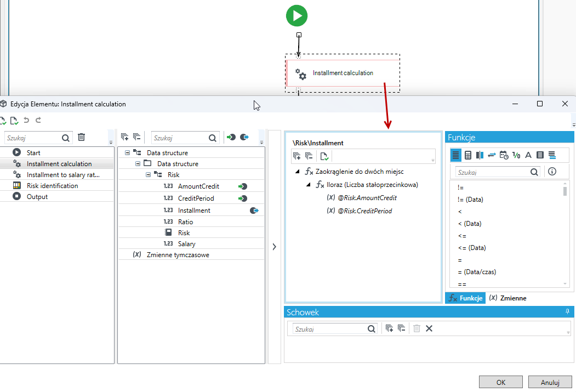The height and width of the screenshot is (392, 576).
Task: Switch to the Zmienne tab
Action: tap(507, 298)
